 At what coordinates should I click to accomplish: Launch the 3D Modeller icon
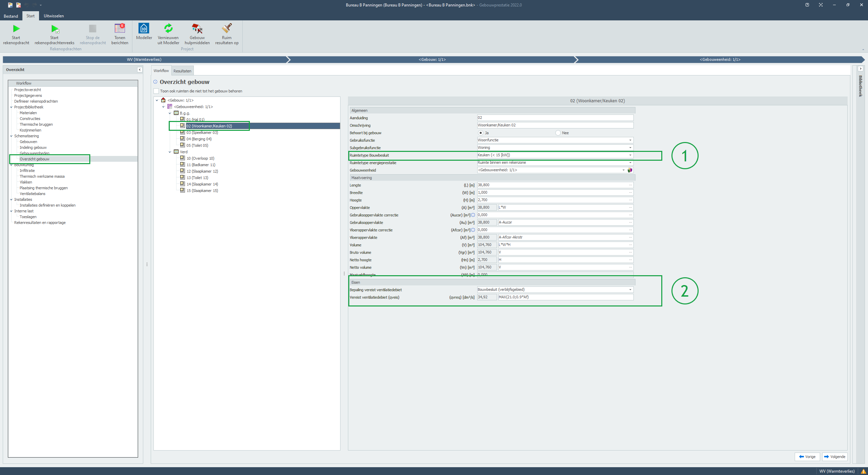[144, 28]
